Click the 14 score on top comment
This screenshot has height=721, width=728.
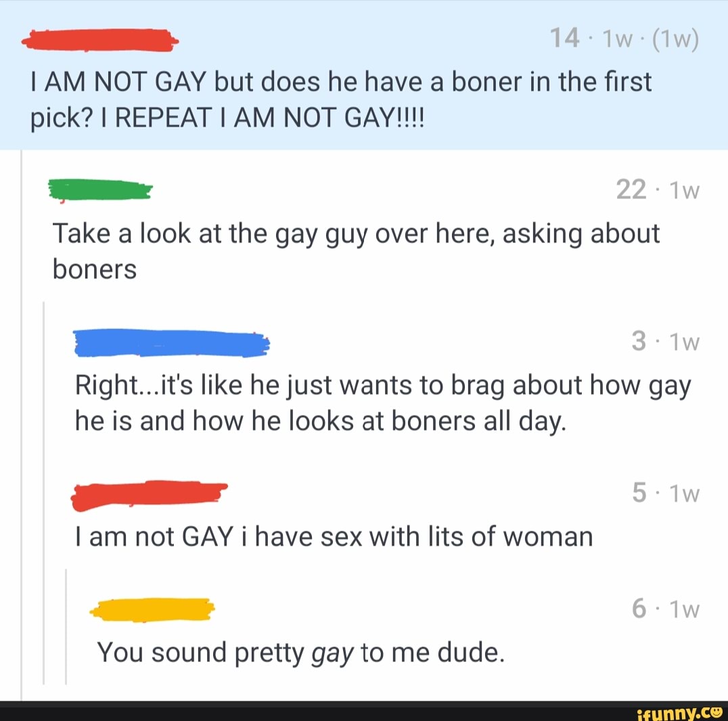pos(564,38)
